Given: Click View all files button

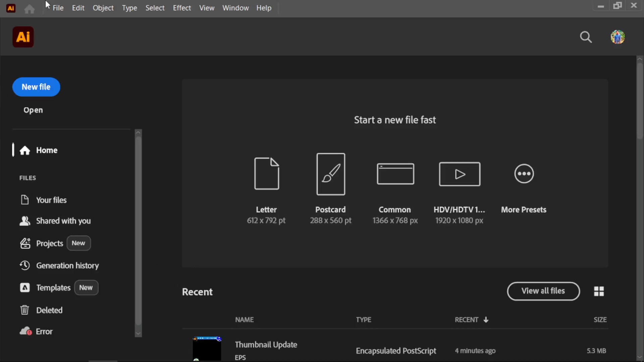Looking at the screenshot, I should 543,291.
